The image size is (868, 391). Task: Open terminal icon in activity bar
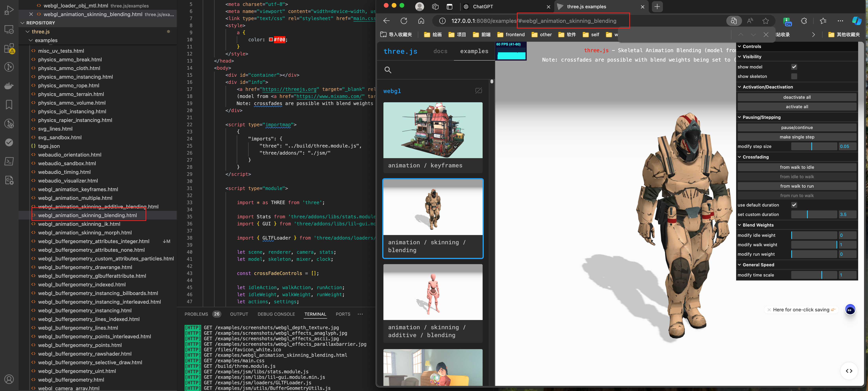coord(9,161)
